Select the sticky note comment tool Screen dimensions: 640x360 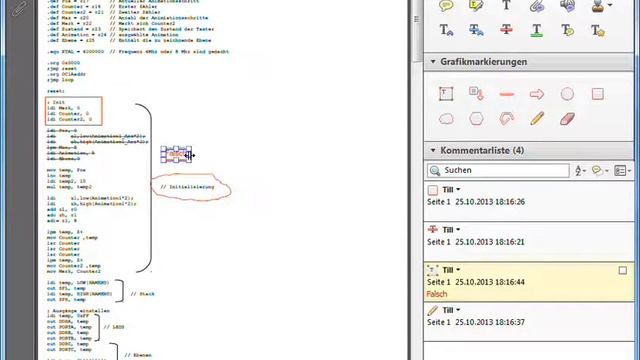(446, 6)
